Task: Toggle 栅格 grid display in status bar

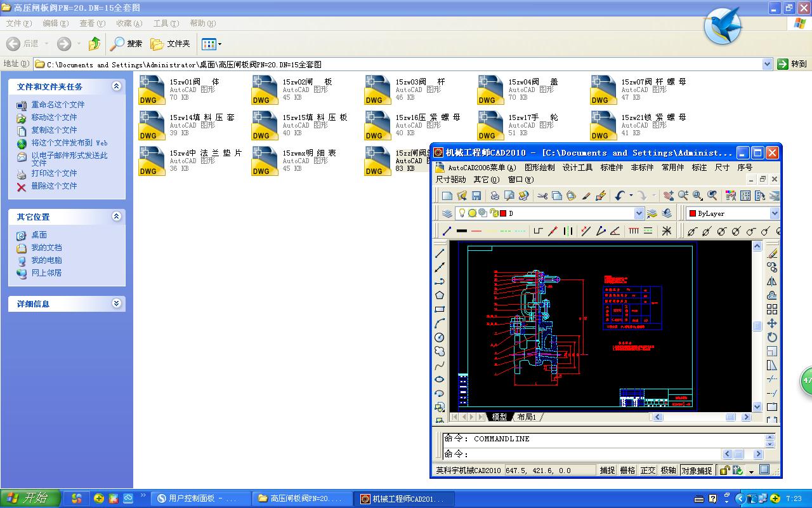Action: (627, 471)
